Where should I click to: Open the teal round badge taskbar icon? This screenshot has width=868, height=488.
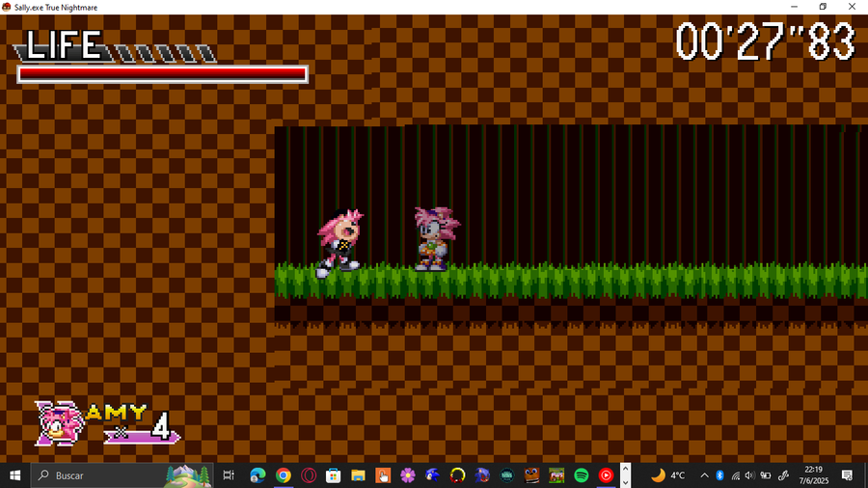[506, 475]
